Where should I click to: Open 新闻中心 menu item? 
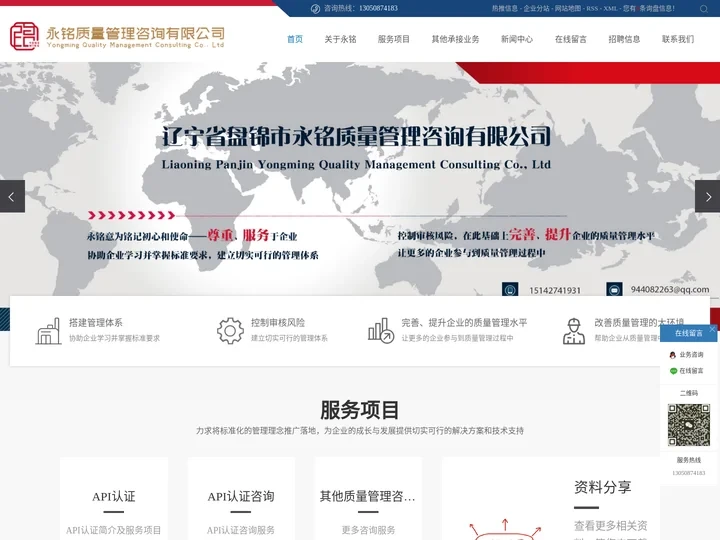tap(517, 39)
